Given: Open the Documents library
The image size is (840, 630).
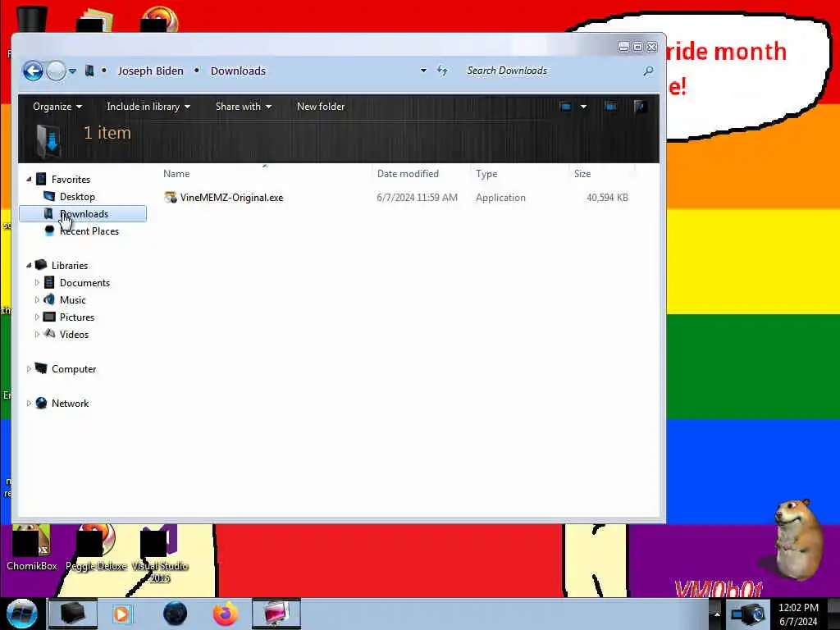Looking at the screenshot, I should coord(84,282).
